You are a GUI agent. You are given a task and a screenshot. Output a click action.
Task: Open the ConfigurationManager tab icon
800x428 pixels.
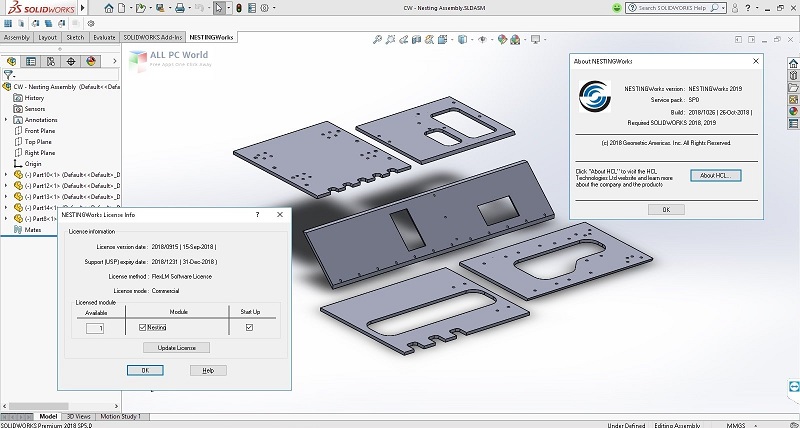click(x=50, y=60)
